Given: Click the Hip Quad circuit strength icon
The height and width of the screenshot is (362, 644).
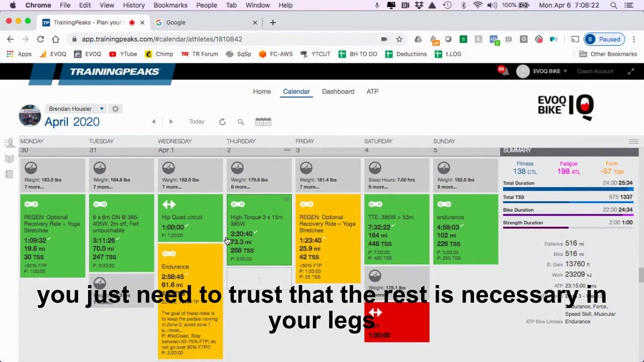Looking at the screenshot, I should pos(169,204).
